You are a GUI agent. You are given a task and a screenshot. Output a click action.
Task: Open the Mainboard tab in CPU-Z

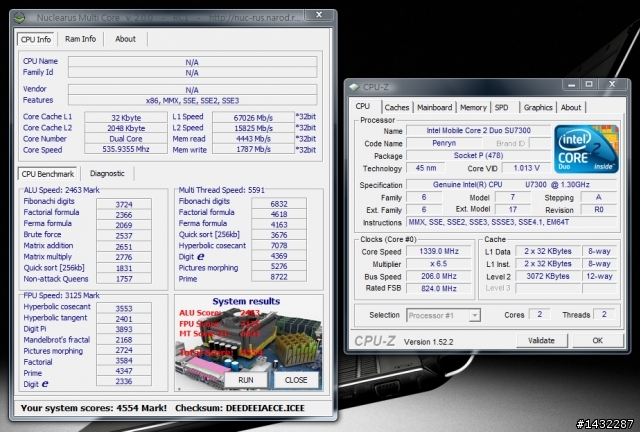[434, 107]
